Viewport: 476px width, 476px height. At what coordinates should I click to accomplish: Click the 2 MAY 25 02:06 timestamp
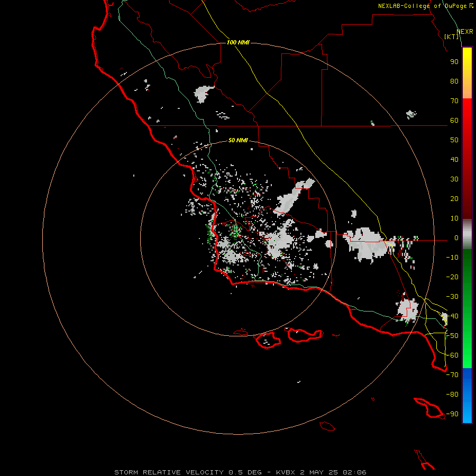coord(333,472)
